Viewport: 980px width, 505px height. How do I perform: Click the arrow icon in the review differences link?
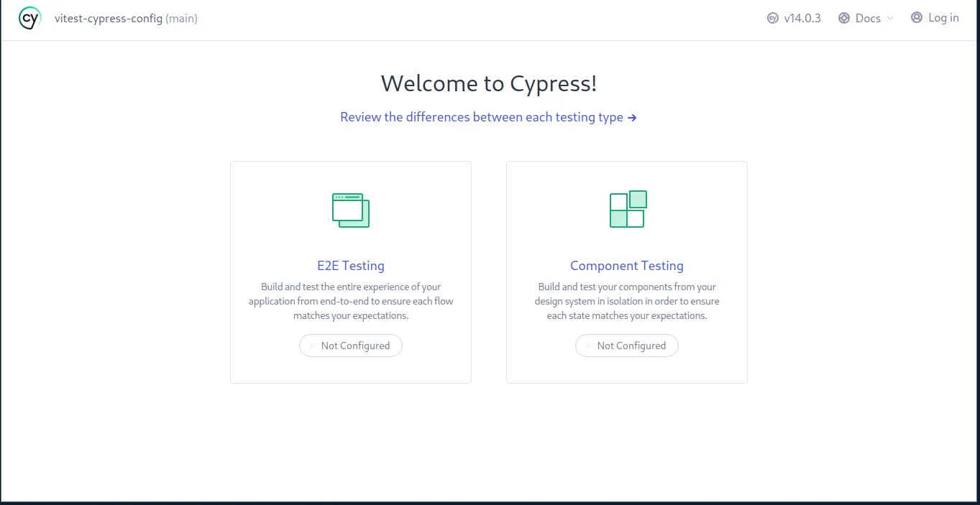(x=632, y=117)
